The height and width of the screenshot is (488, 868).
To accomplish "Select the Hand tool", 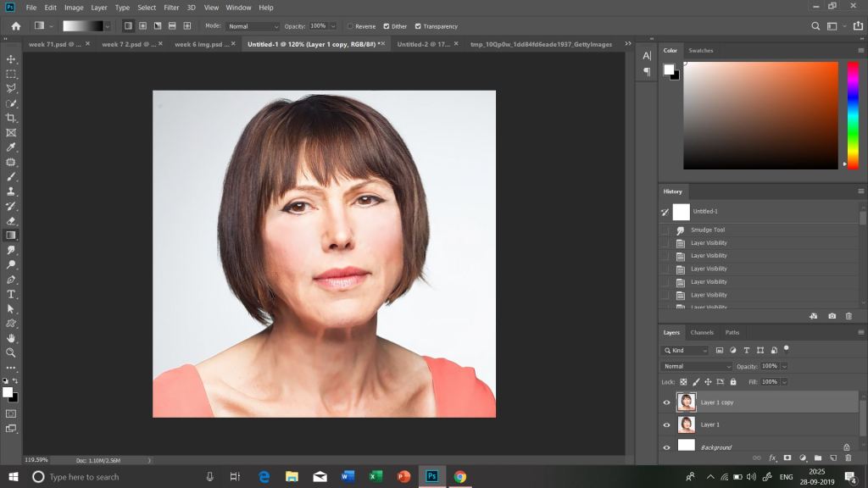I will pyautogui.click(x=11, y=338).
